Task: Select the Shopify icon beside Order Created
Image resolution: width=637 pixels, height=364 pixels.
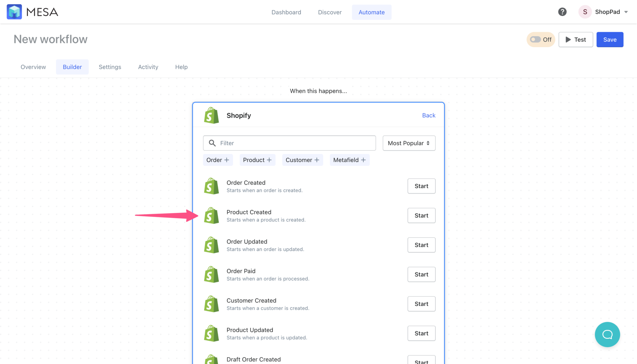Action: coord(211,186)
